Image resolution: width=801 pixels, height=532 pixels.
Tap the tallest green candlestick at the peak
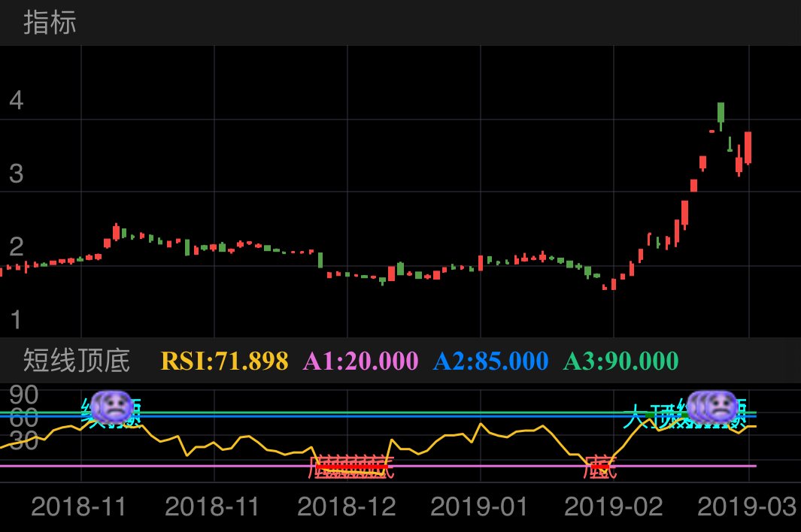click(721, 113)
